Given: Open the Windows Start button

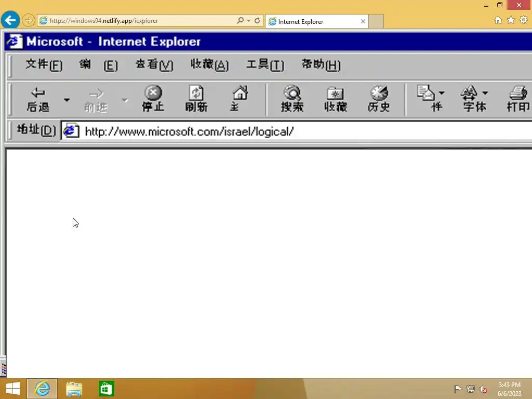Looking at the screenshot, I should tap(13, 389).
